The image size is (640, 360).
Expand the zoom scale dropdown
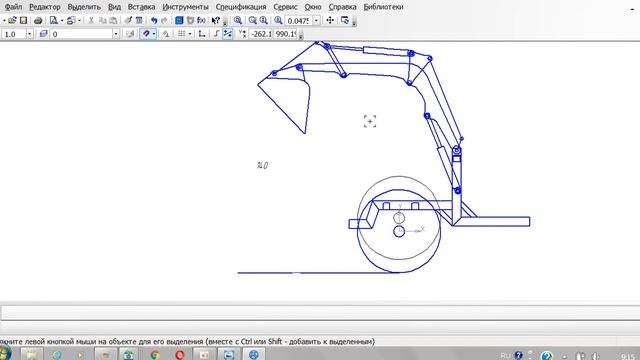tap(316, 20)
